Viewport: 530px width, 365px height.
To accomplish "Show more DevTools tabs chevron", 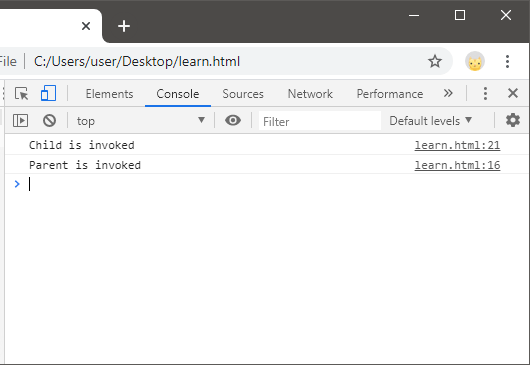I will 448,93.
